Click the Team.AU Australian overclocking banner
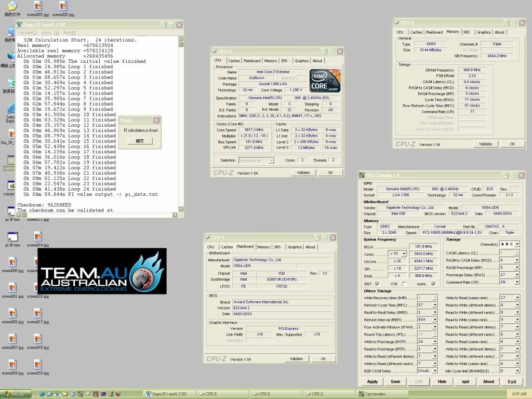Screen dimensions: 532x399 click(x=102, y=271)
